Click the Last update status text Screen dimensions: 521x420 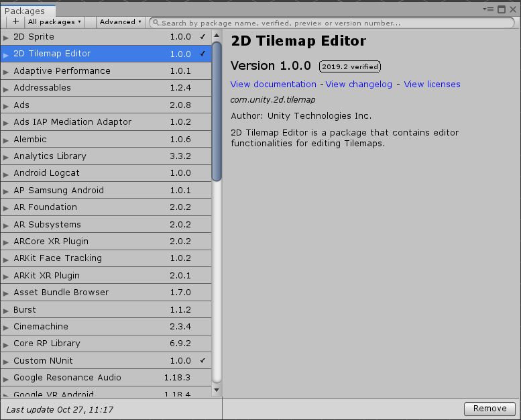tap(60, 410)
